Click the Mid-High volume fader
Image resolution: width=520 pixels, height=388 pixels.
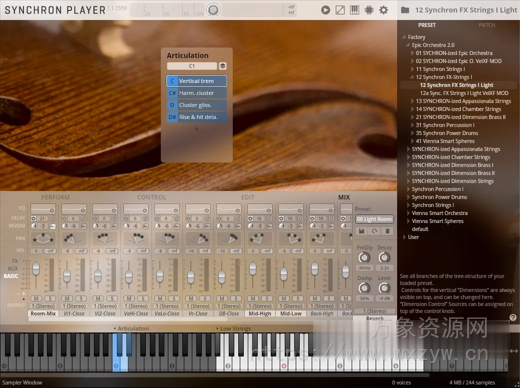[x=253, y=269]
